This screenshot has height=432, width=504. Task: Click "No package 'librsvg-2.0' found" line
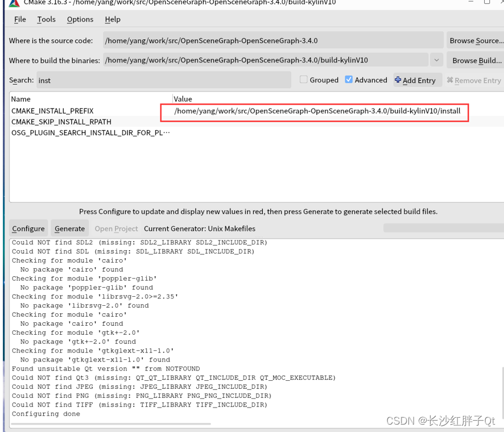click(x=85, y=305)
